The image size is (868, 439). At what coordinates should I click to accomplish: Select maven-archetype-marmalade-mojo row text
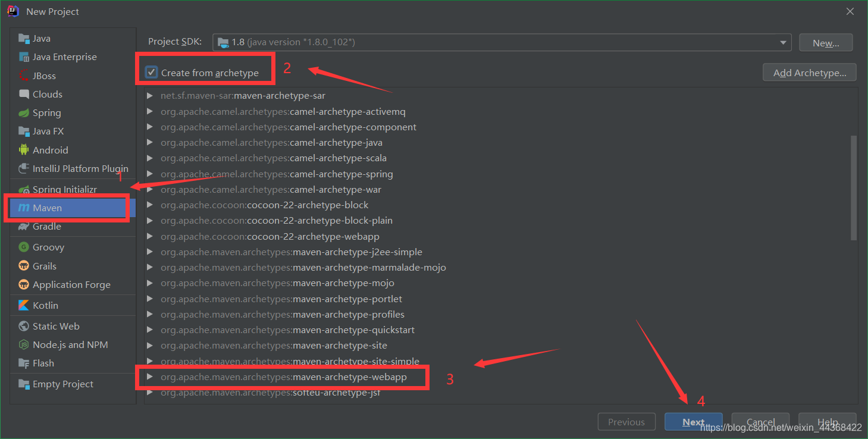click(303, 267)
